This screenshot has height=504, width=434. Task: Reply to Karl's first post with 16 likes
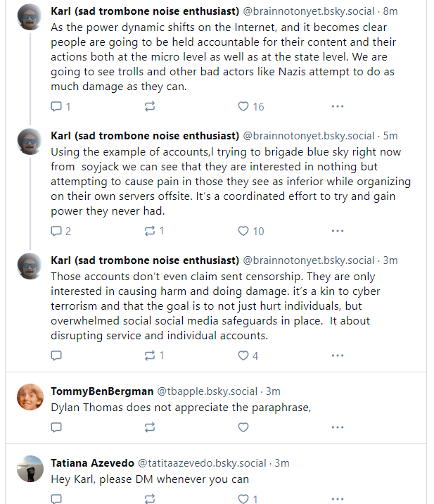pos(57,106)
